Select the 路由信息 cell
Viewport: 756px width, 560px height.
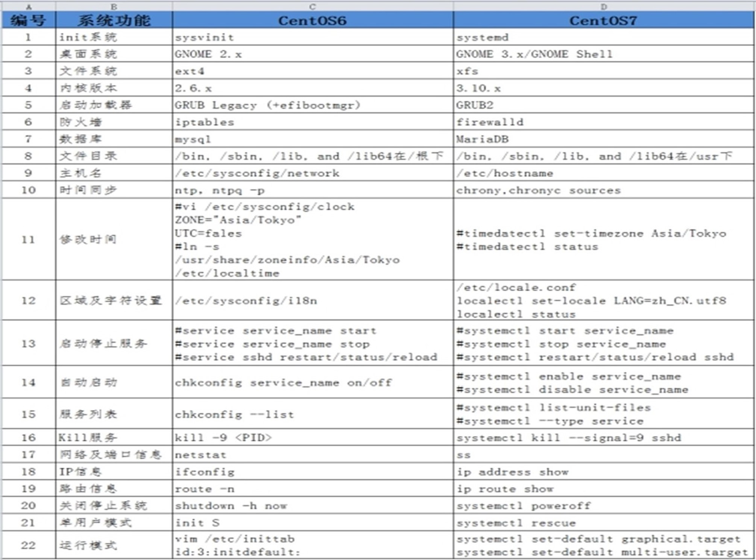point(114,488)
